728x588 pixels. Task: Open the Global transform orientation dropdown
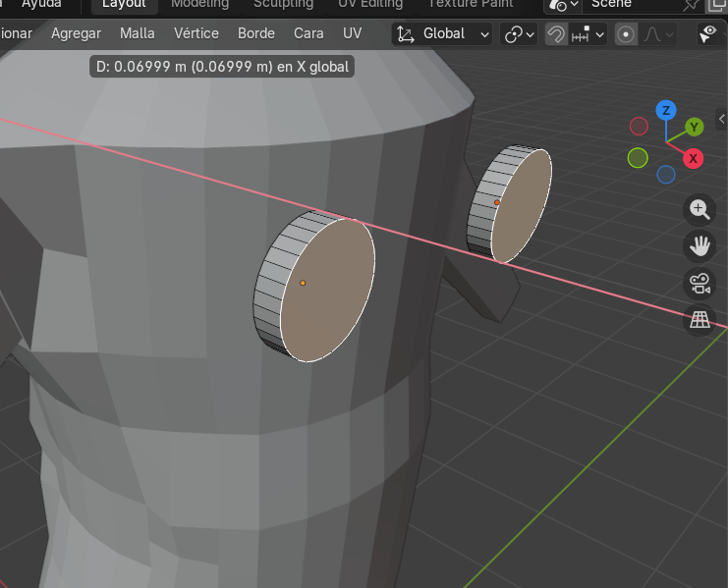point(442,34)
